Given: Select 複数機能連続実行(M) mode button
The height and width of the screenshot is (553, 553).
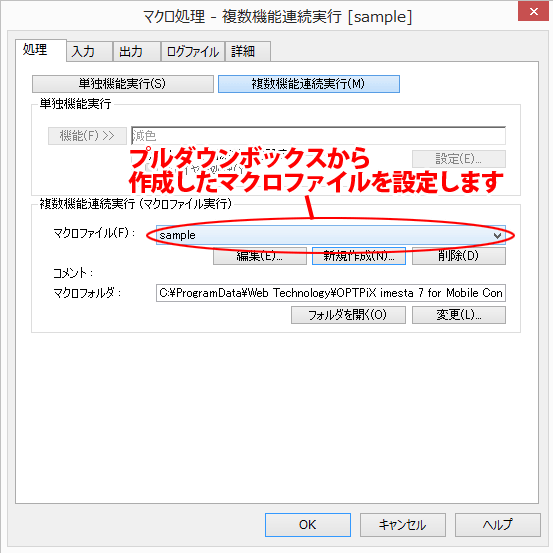Looking at the screenshot, I should (x=309, y=84).
